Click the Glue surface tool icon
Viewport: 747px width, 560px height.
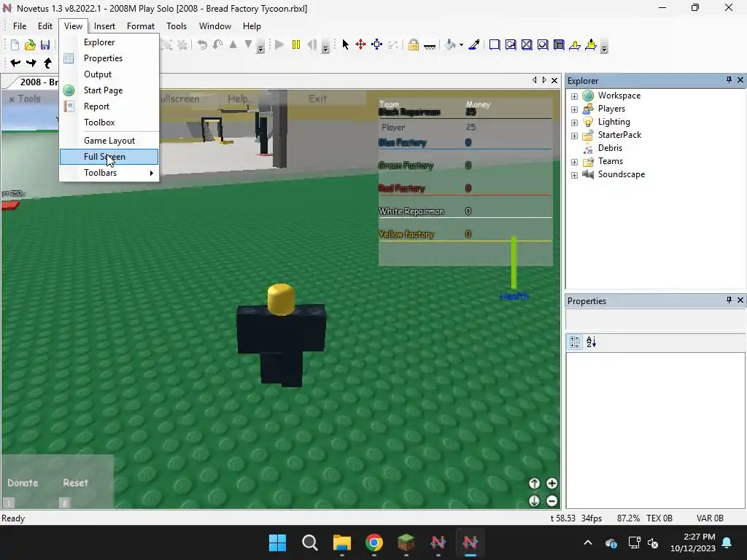511,44
